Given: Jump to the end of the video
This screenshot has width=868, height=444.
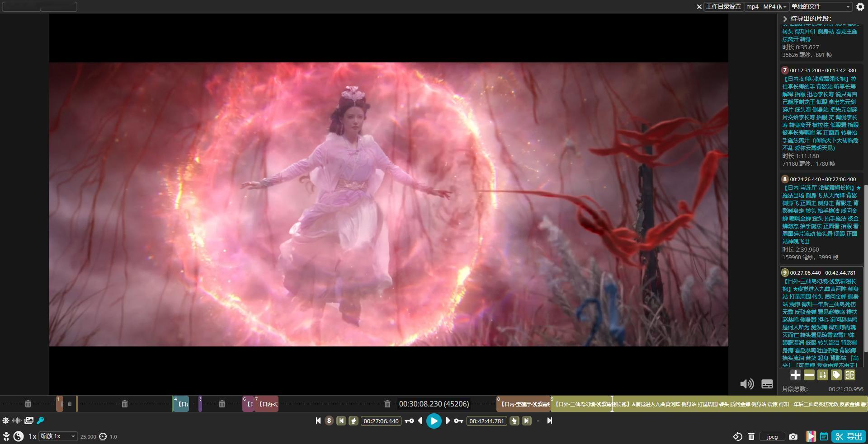Looking at the screenshot, I should click(x=550, y=421).
